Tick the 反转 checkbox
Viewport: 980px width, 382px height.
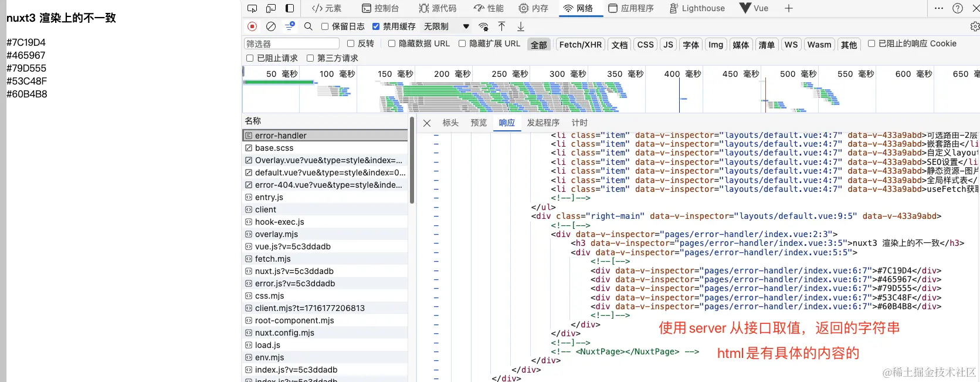click(x=351, y=43)
